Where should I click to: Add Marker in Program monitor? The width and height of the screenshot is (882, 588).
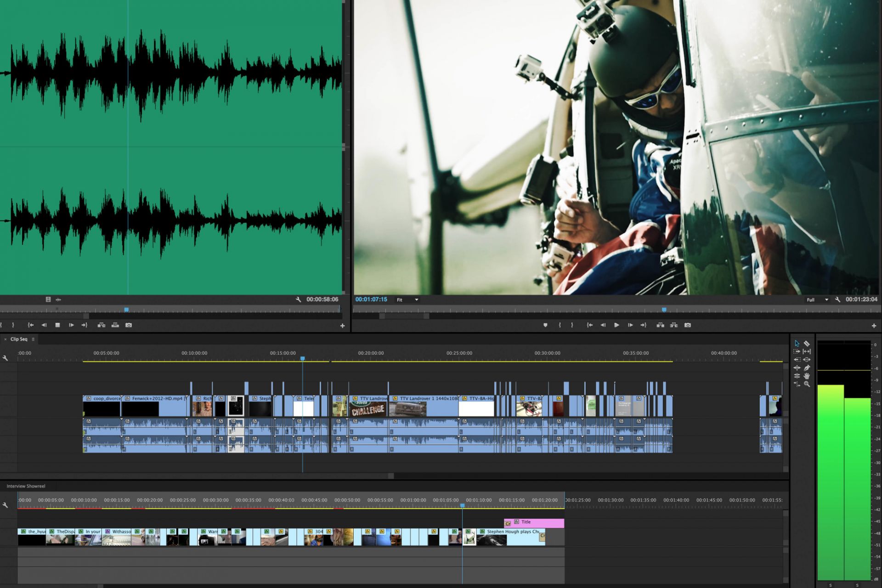(x=545, y=325)
